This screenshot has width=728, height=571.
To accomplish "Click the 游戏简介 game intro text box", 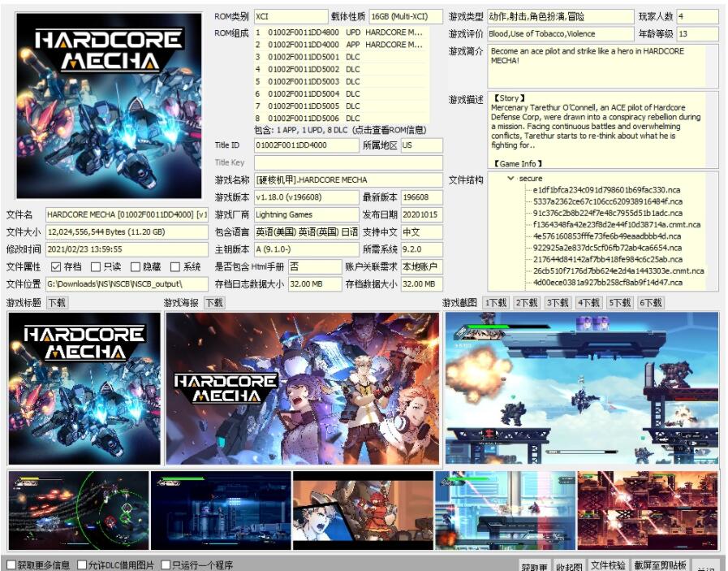I will 603,67.
